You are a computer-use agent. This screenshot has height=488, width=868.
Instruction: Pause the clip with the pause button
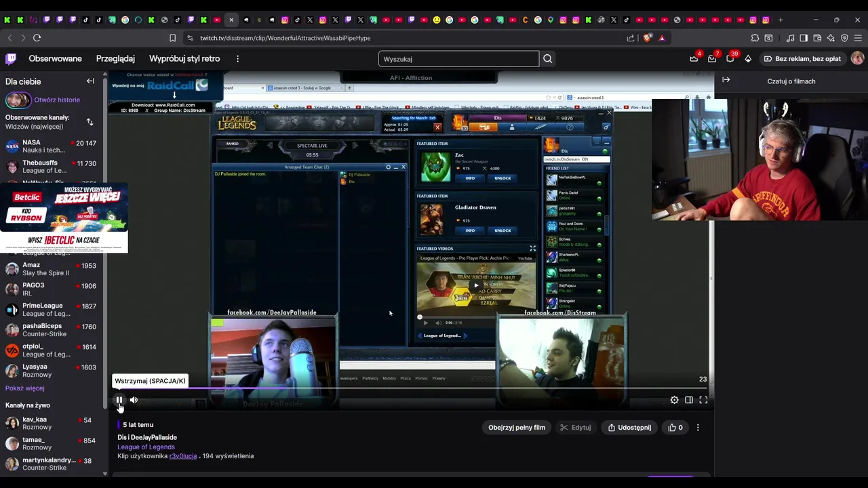pyautogui.click(x=119, y=400)
